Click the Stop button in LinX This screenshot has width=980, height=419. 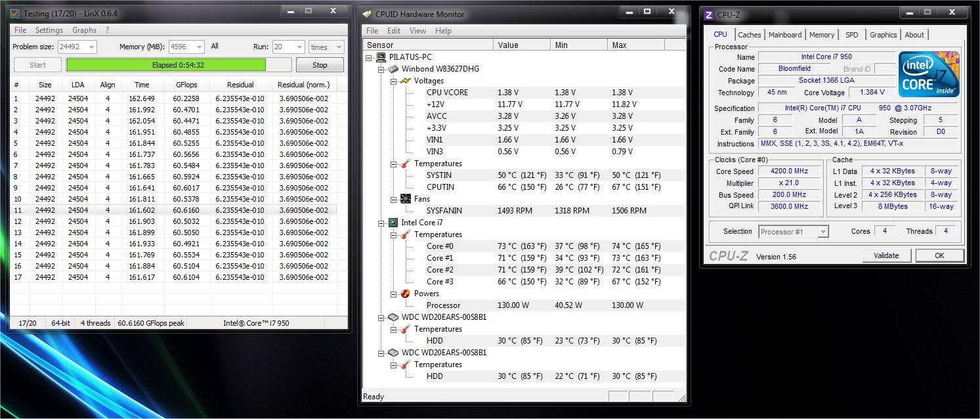coord(320,65)
